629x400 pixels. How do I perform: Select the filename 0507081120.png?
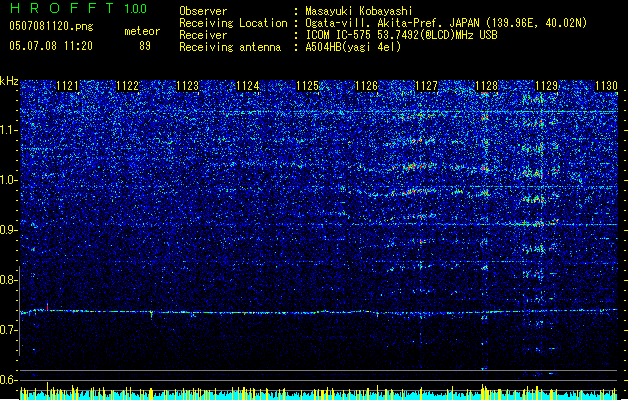point(51,26)
